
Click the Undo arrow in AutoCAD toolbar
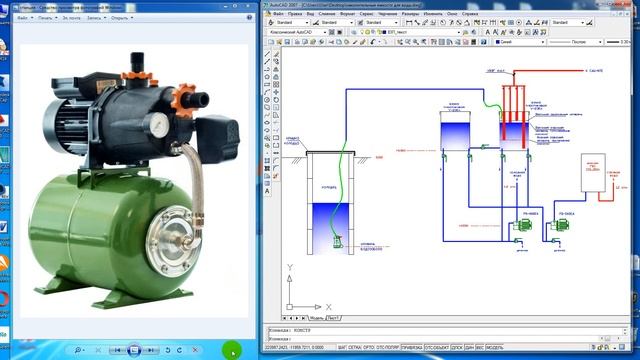[x=373, y=42]
